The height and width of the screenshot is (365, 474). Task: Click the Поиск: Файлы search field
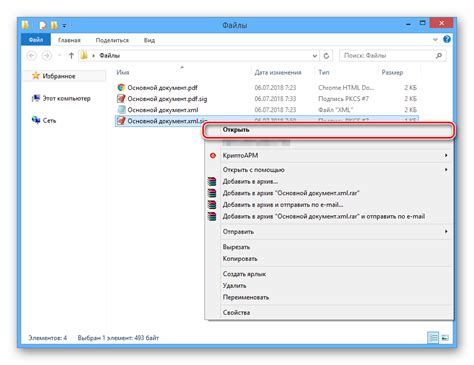click(387, 56)
